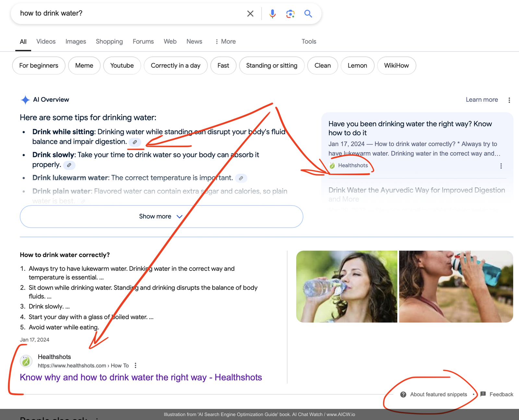
Task: Click the AI Overview Learn more link
Action: click(x=481, y=100)
